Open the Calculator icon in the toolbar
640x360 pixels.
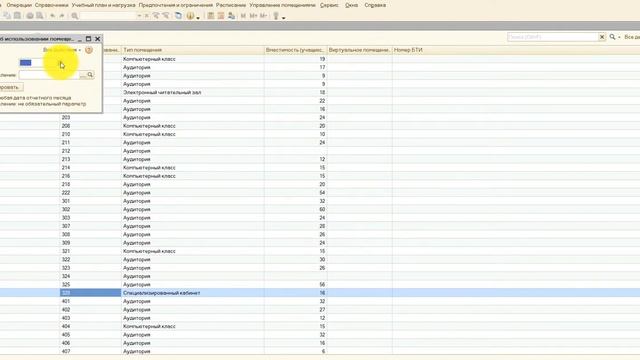211,16
